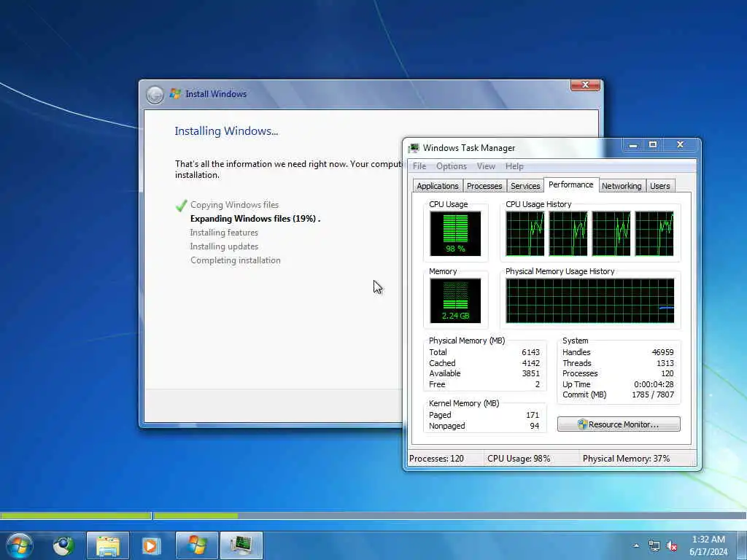This screenshot has width=747, height=560.
Task: Click the Up Time value 0:00:04:28
Action: tap(654, 384)
